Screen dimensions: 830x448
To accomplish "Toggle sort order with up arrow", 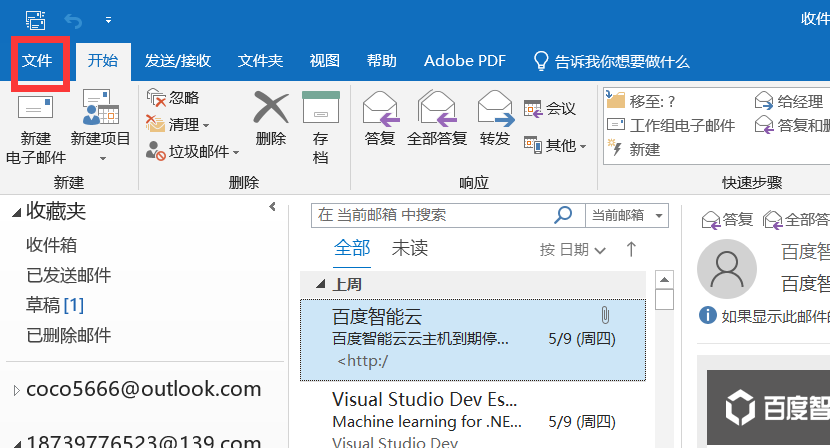I will pyautogui.click(x=631, y=249).
